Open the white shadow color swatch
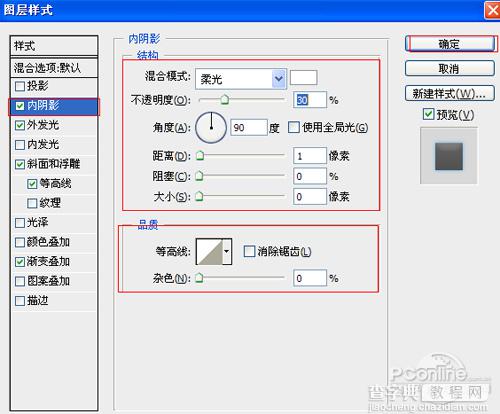 coord(303,78)
